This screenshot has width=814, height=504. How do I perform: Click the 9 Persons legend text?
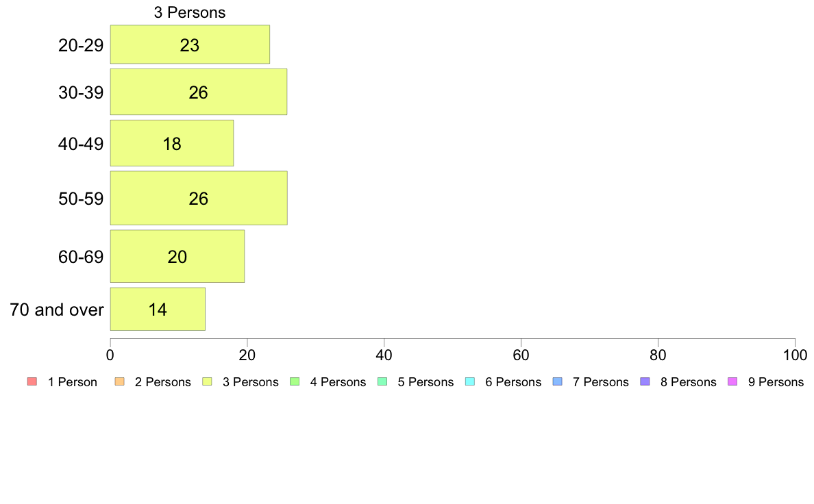tap(776, 382)
